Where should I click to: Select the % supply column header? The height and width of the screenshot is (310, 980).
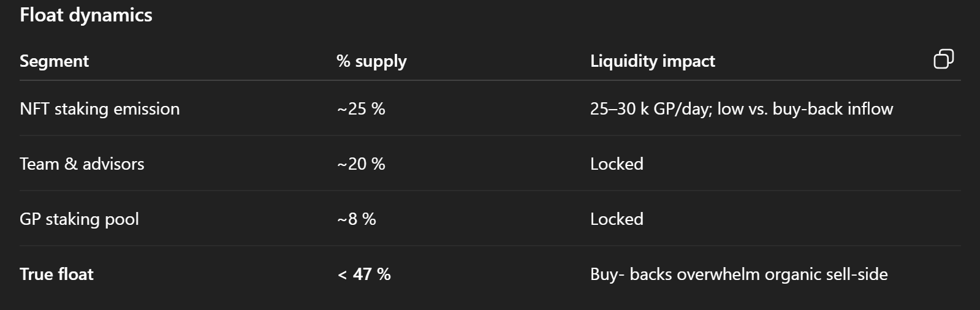pyautogui.click(x=371, y=61)
